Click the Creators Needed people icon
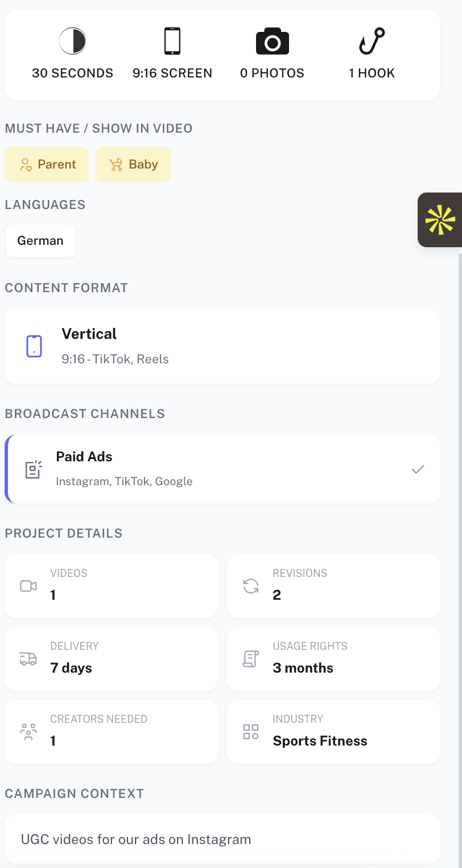Screen dimensions: 462x868 [28, 732]
